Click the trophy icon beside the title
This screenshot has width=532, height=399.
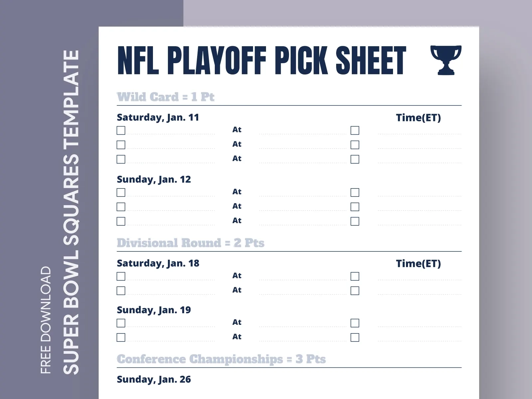(446, 60)
